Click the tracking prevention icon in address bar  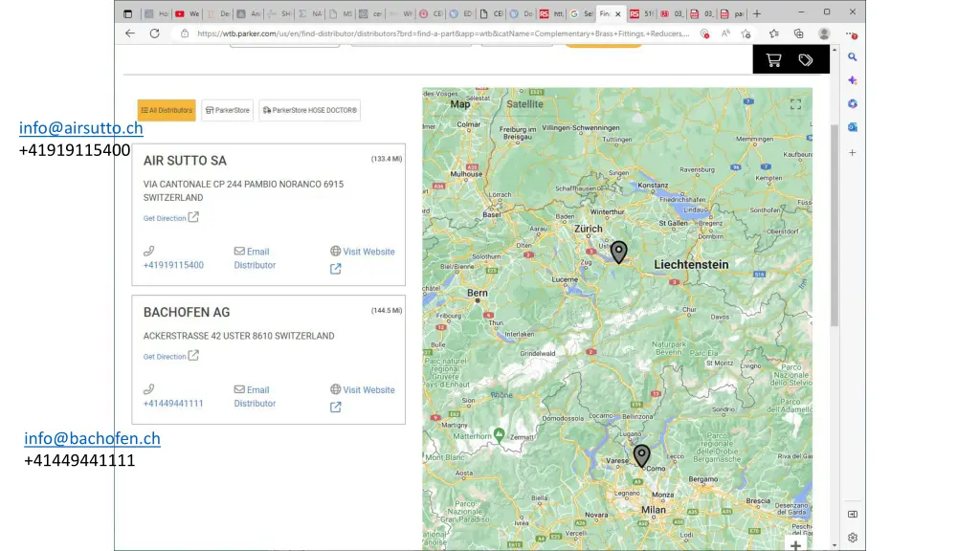704,33
